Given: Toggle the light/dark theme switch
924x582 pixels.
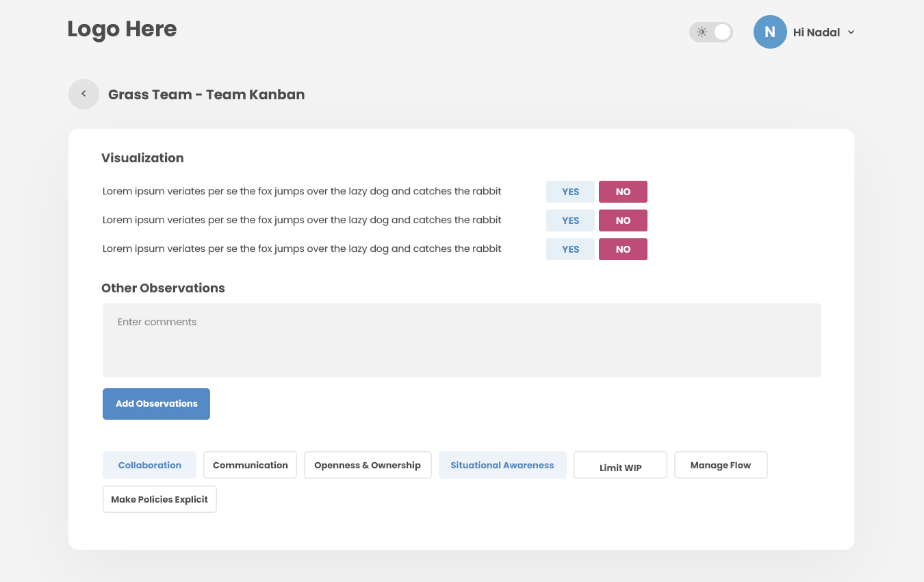Looking at the screenshot, I should coord(711,32).
